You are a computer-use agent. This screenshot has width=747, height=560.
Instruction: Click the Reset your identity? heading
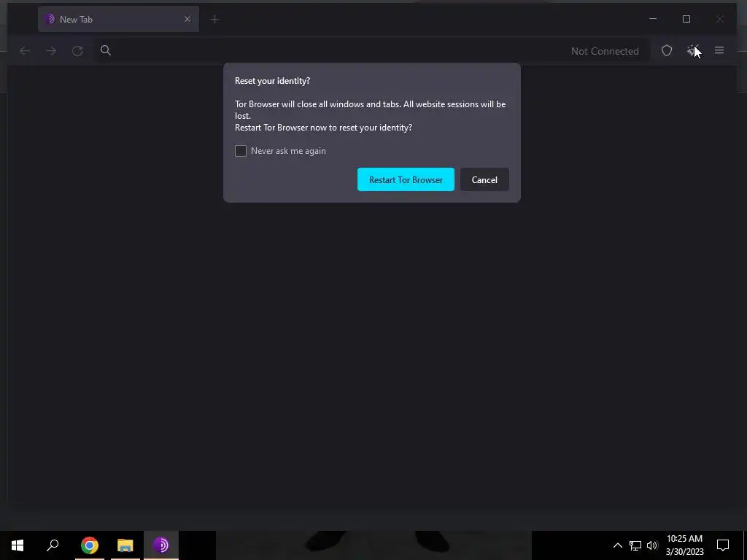click(x=272, y=81)
